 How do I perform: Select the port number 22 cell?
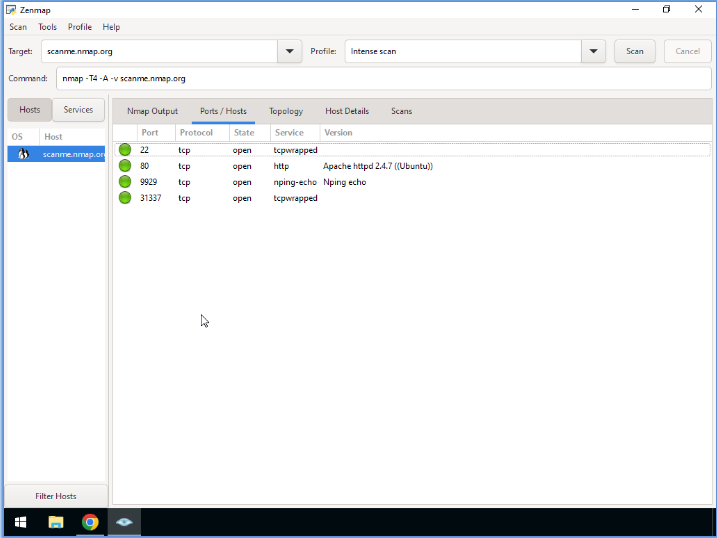point(144,150)
